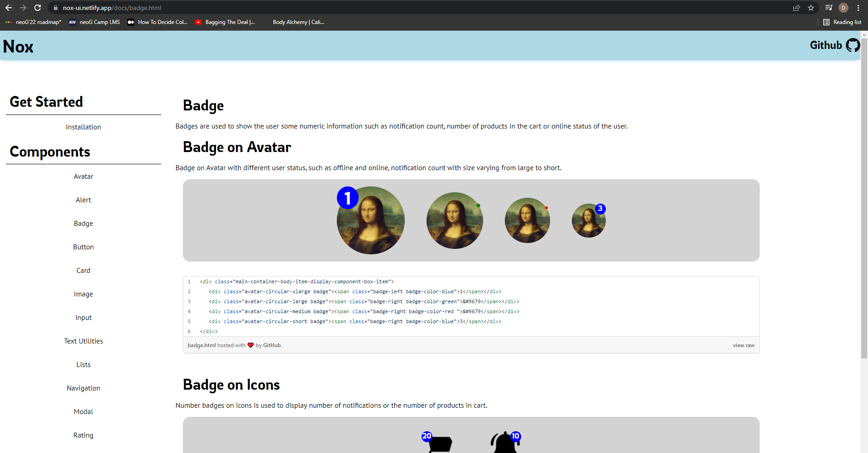Click the Nox logo heading
The image size is (868, 453).
pyautogui.click(x=18, y=47)
